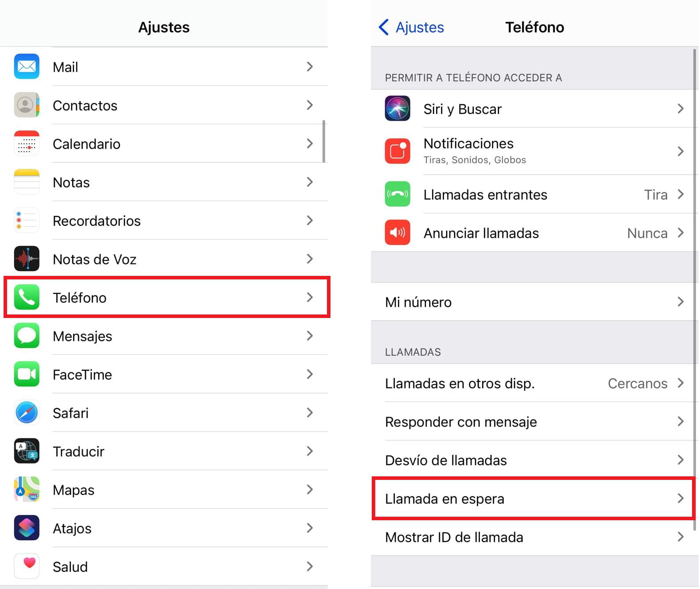Image resolution: width=700 pixels, height=589 pixels.
Task: Tap the green Teléfono icon
Action: [x=27, y=297]
